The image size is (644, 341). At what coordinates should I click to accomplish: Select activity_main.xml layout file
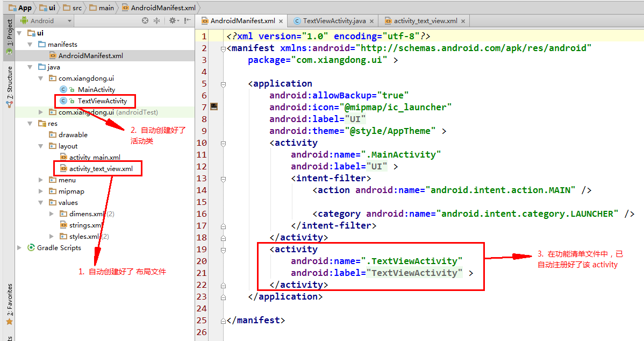[95, 158]
